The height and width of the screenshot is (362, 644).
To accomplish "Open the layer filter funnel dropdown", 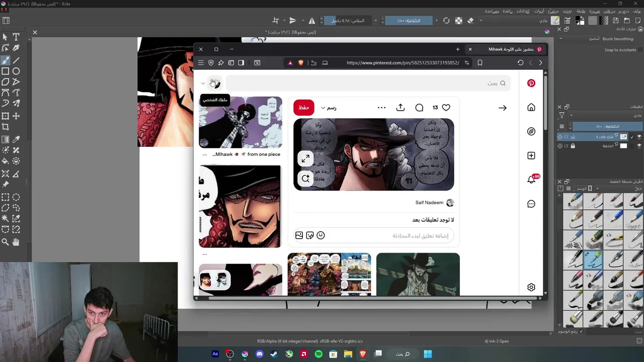I will point(562,115).
